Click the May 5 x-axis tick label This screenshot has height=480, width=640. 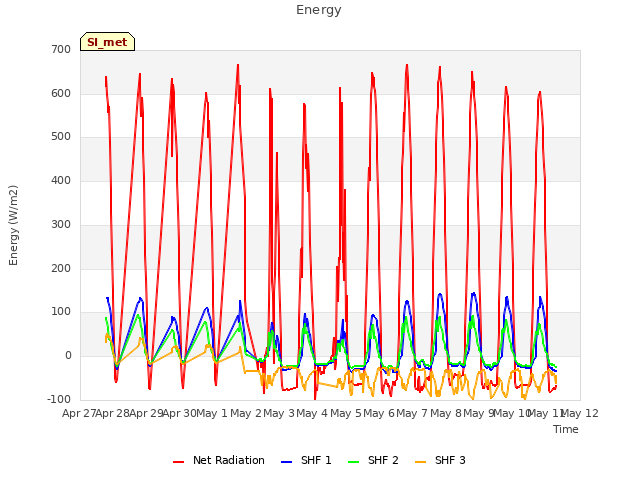tap(346, 413)
